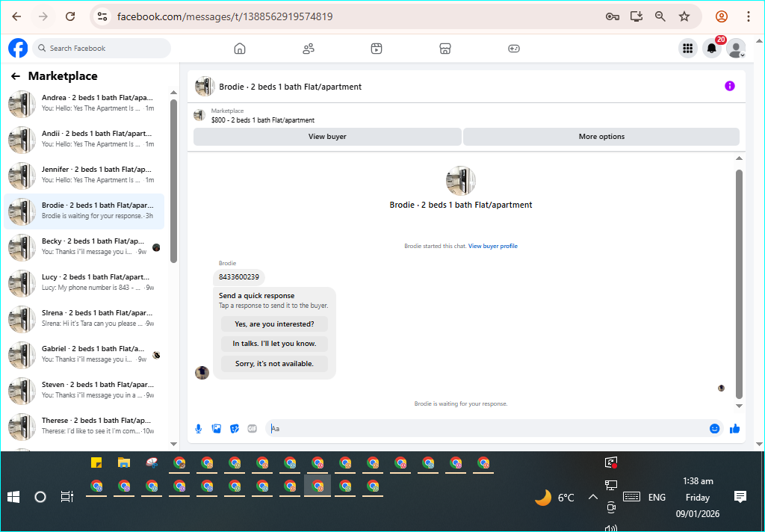Image resolution: width=765 pixels, height=532 pixels.
Task: Click the message input field
Action: (x=488, y=429)
